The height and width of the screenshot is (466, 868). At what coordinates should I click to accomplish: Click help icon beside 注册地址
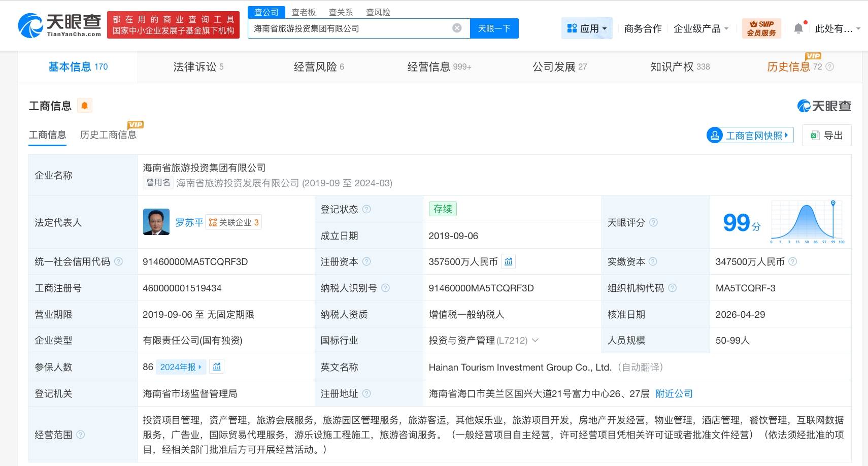pos(366,393)
